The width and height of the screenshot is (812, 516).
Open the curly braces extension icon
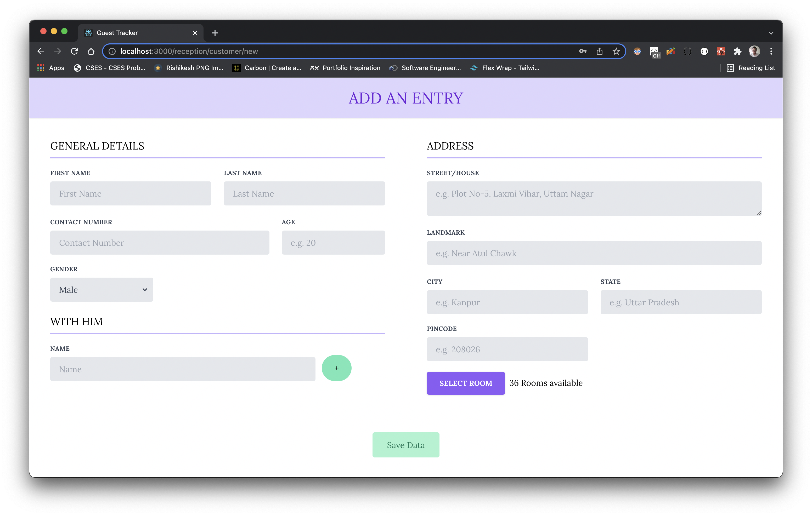pyautogui.click(x=687, y=51)
